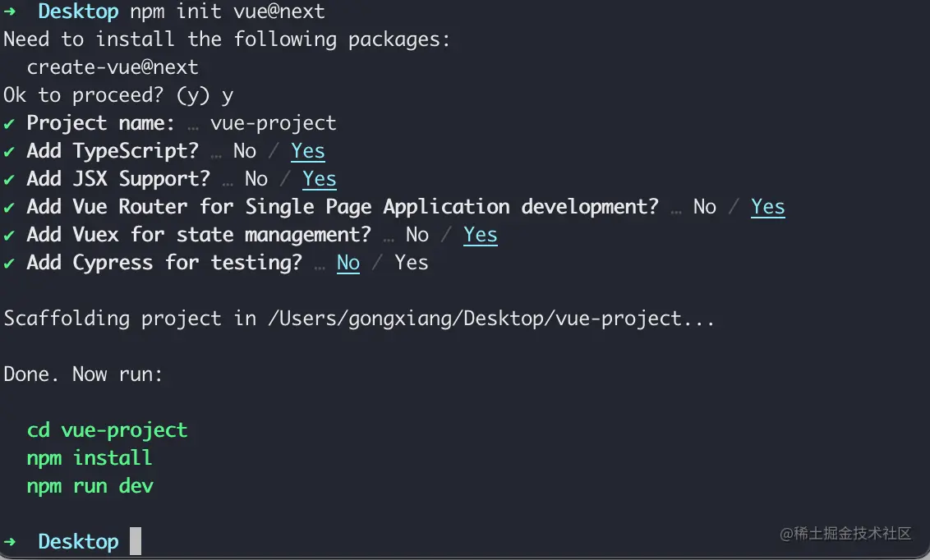930x560 pixels.
Task: Select the underlined Yes for Add TypeScript
Action: coord(308,151)
